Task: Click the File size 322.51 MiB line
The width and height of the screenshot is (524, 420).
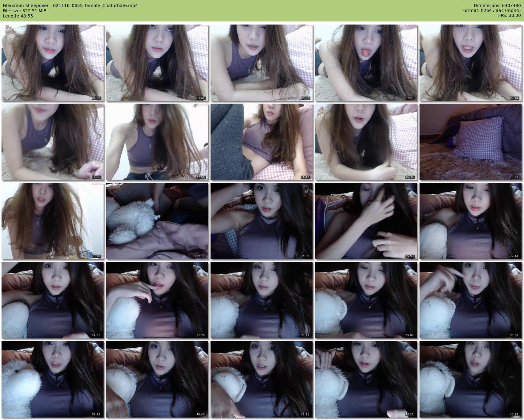Action: point(25,11)
